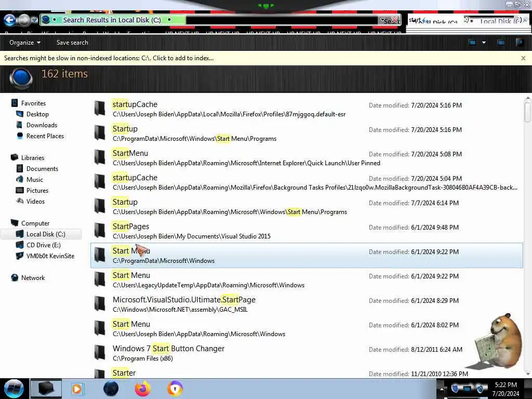Select Start Menu under LegacyUpdateTemp
The height and width of the screenshot is (399, 532).
(x=307, y=280)
